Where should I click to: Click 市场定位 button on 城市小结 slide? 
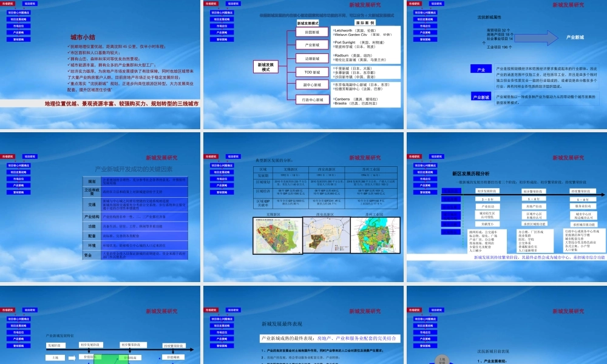pyautogui.click(x=19, y=26)
